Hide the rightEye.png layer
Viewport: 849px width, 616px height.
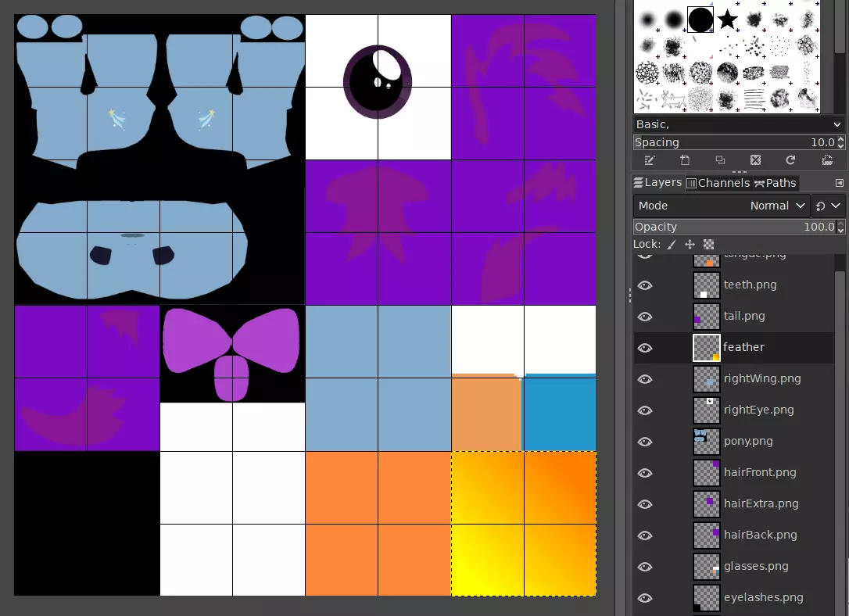645,410
